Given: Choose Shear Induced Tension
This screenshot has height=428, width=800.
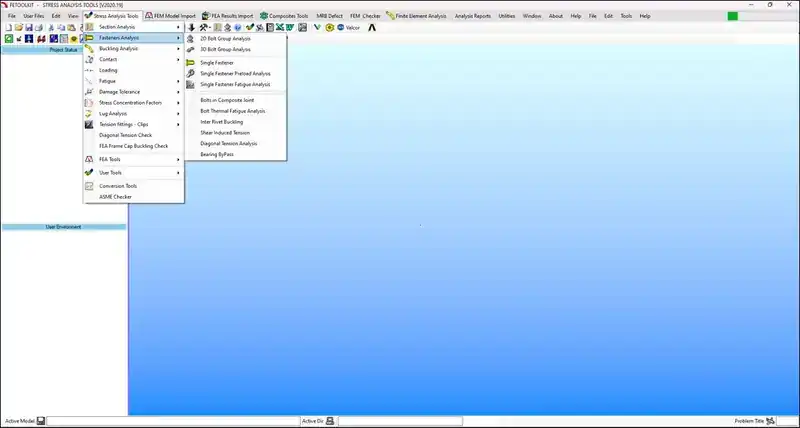Looking at the screenshot, I should click(x=235, y=133).
